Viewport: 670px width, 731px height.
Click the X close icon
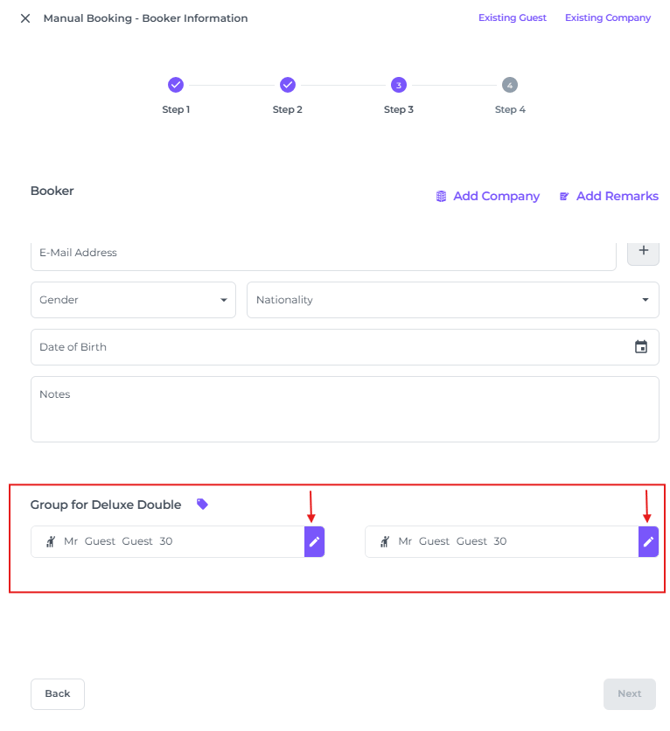25,18
